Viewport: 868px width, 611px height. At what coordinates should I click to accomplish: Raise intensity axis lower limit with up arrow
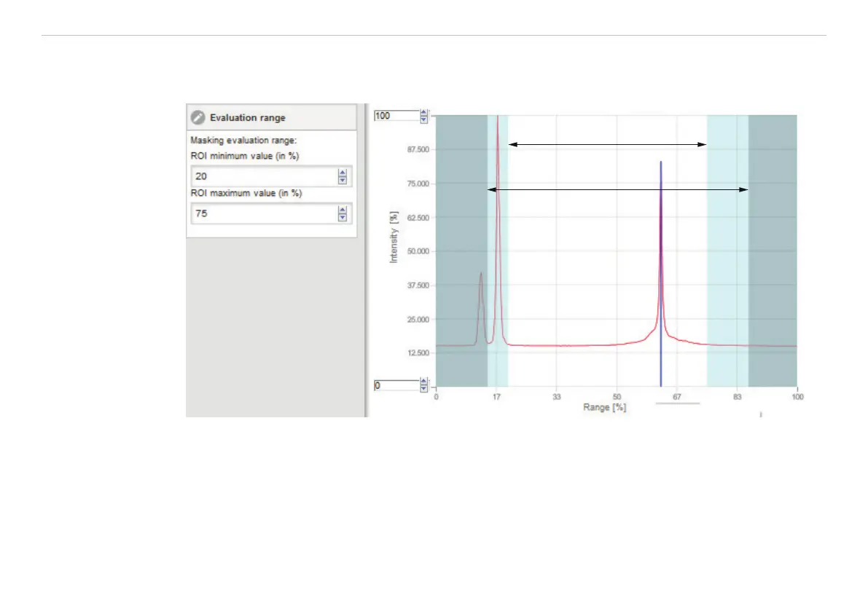click(x=423, y=382)
